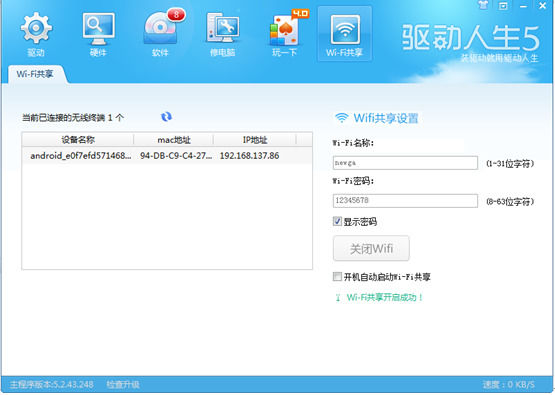The width and height of the screenshot is (555, 395).
Task: Refresh the connected wireless devices list
Action: [x=166, y=117]
